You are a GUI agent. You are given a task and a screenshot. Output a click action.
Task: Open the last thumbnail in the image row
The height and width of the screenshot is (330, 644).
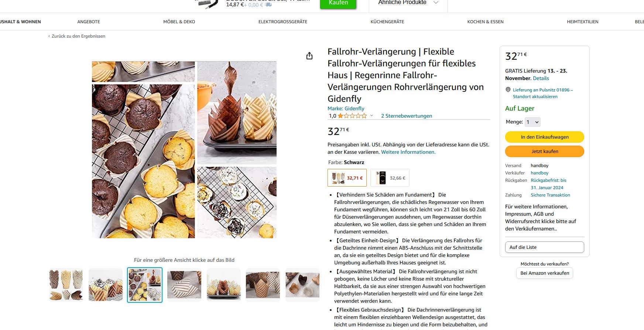[302, 285]
